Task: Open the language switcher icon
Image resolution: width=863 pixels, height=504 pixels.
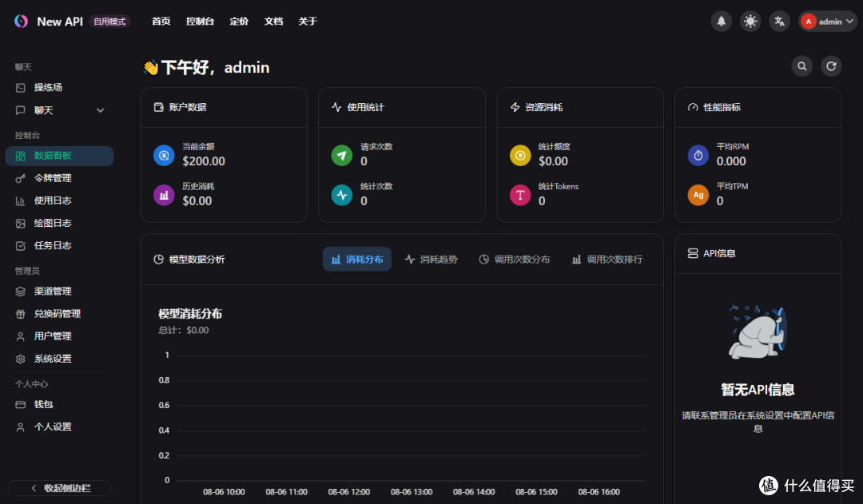Action: [x=779, y=22]
